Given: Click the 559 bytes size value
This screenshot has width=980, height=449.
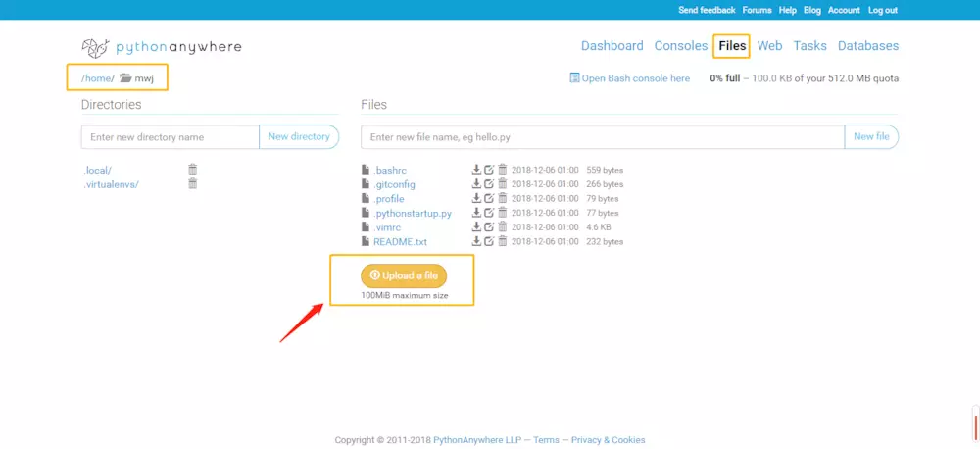Looking at the screenshot, I should [x=605, y=170].
